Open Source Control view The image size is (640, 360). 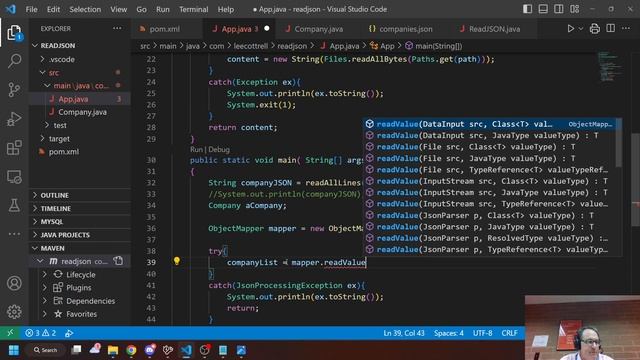coord(14,90)
